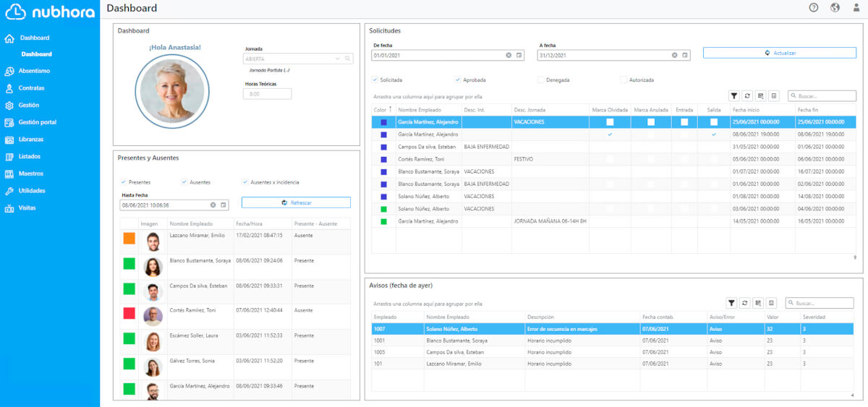Toggle the Ausentes checkbox
The image size is (868, 407).
tap(184, 182)
